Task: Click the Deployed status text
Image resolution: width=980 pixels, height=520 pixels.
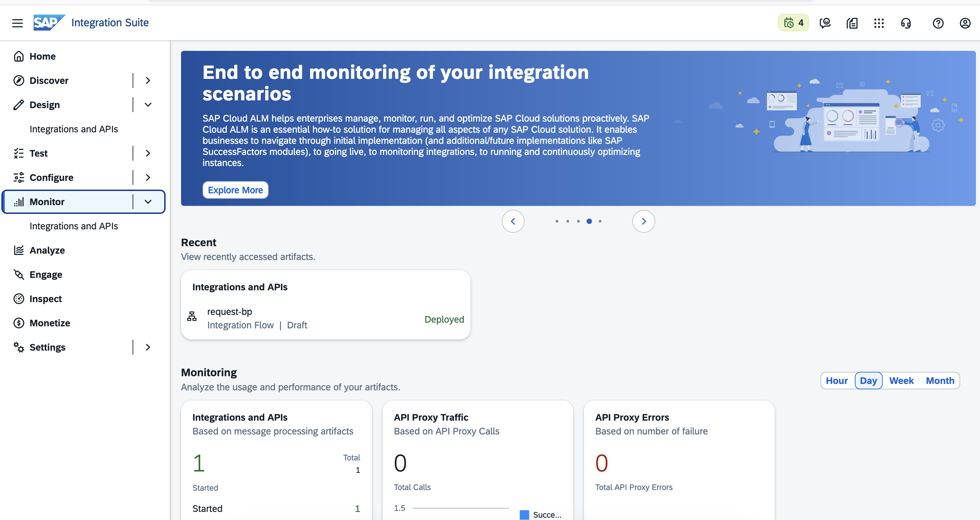Action: click(x=444, y=319)
